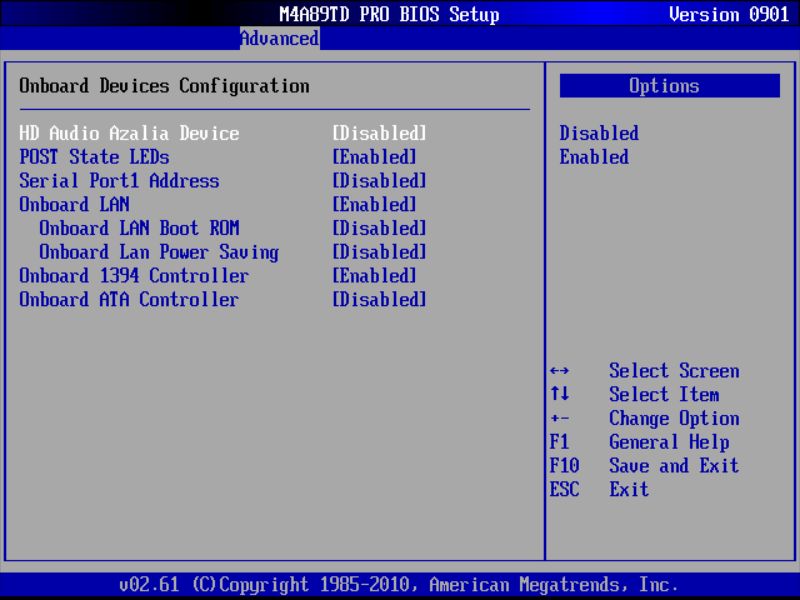Viewport: 800px width, 600px height.
Task: Select the Onboard 1394 Controller setting
Action: point(135,276)
